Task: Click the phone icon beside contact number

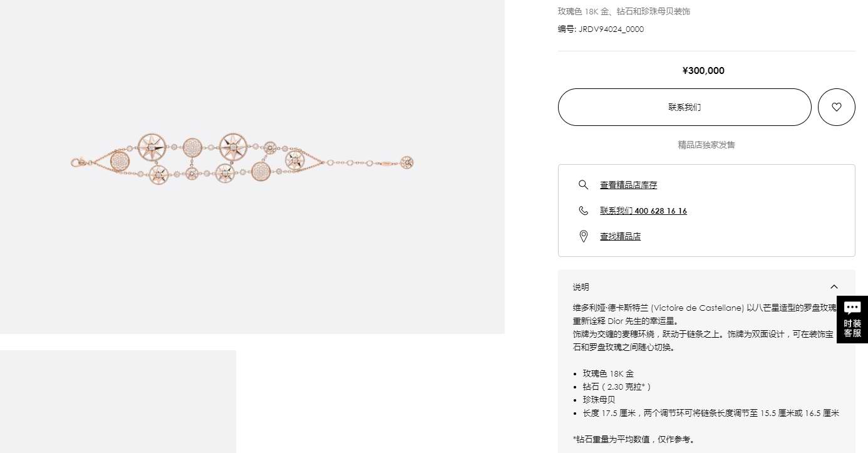Action: [x=583, y=211]
